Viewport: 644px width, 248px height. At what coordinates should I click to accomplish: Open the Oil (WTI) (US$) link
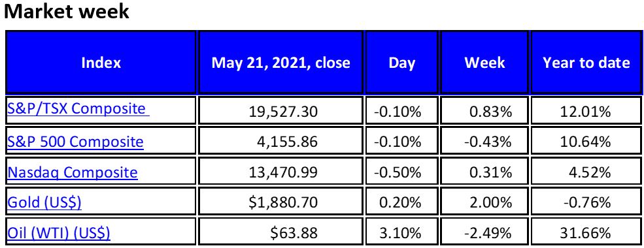59,233
